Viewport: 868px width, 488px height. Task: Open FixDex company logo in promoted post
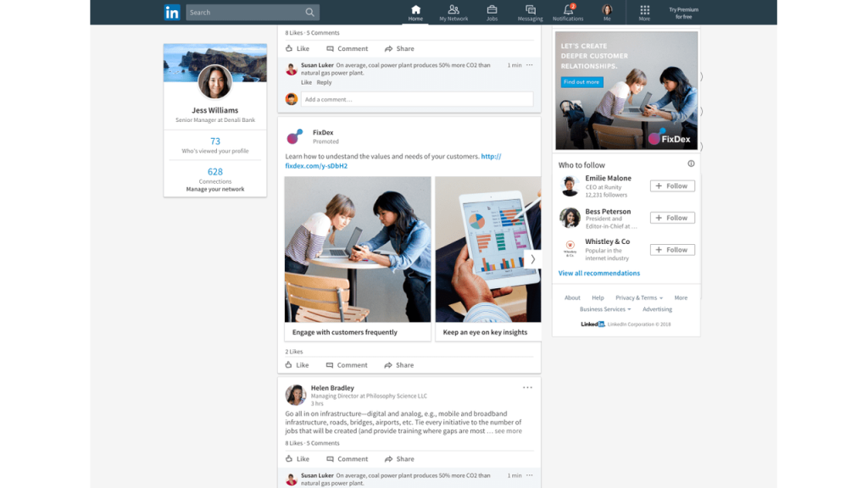294,136
